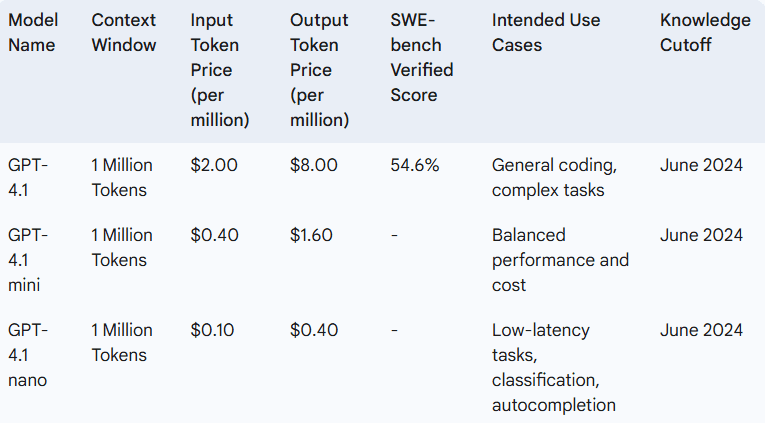Click the $0.10 input price cell
765x423 pixels.
pos(212,330)
